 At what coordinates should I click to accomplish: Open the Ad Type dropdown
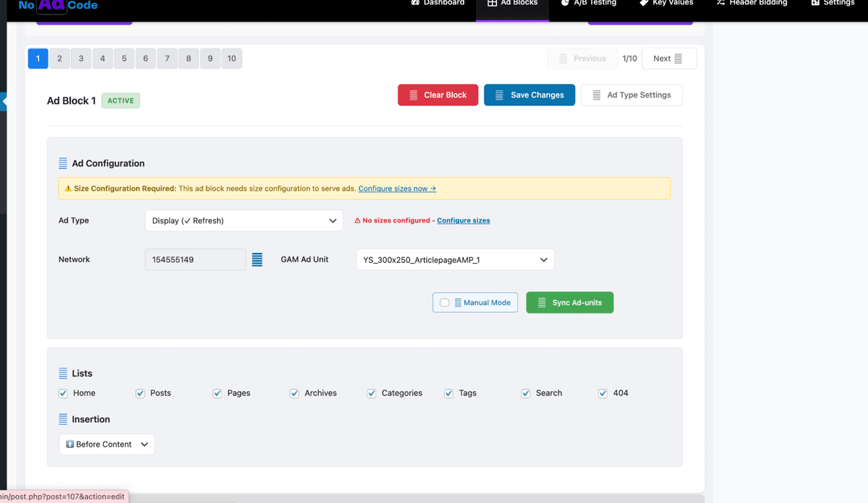[244, 220]
